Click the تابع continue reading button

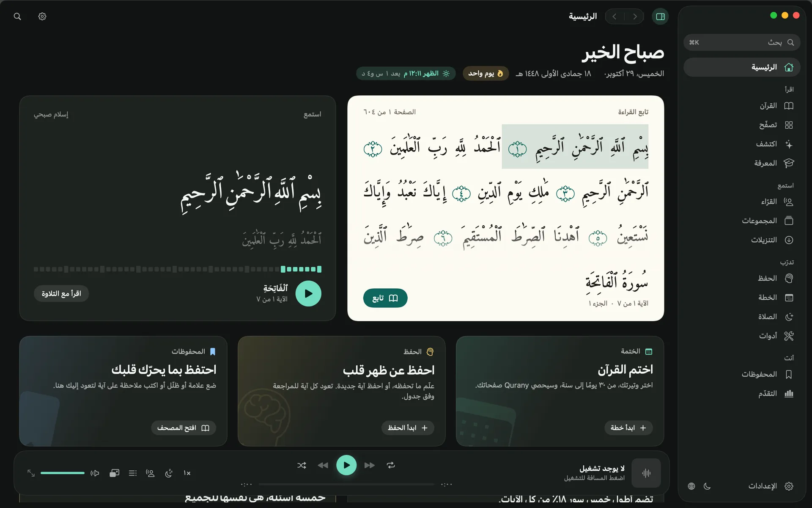coord(385,298)
